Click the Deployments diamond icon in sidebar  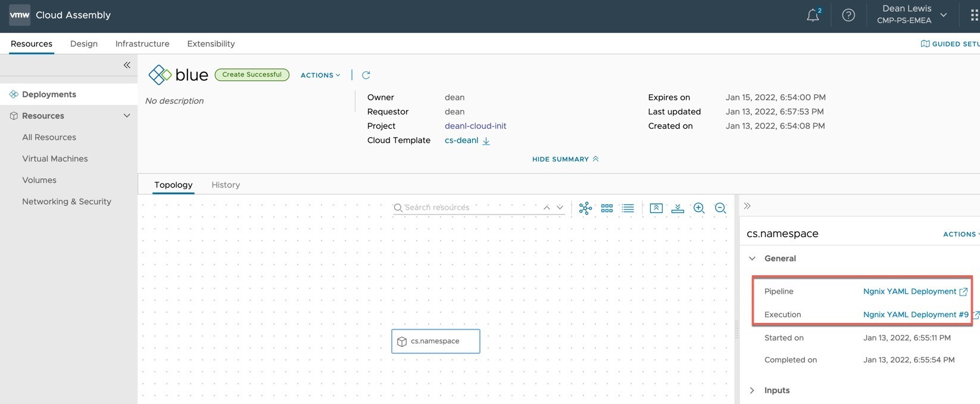click(14, 94)
